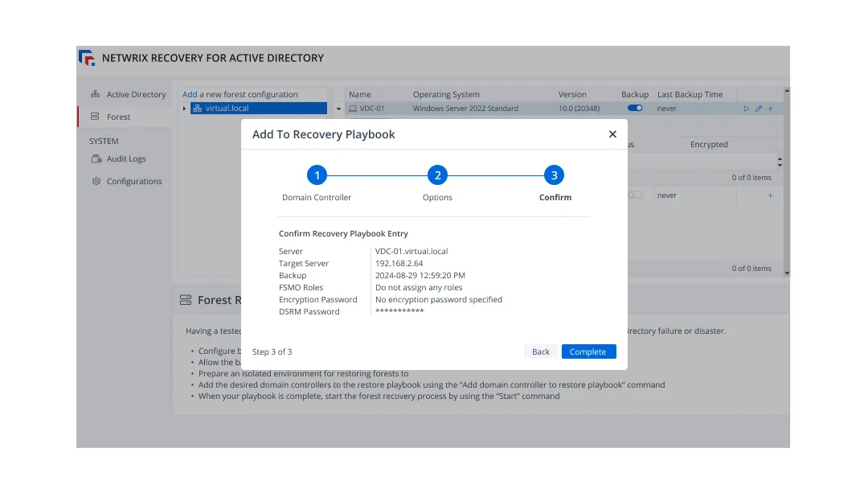Click the Audit Logs sidebar icon
Image resolution: width=868 pixels, height=489 pixels.
pos(96,158)
